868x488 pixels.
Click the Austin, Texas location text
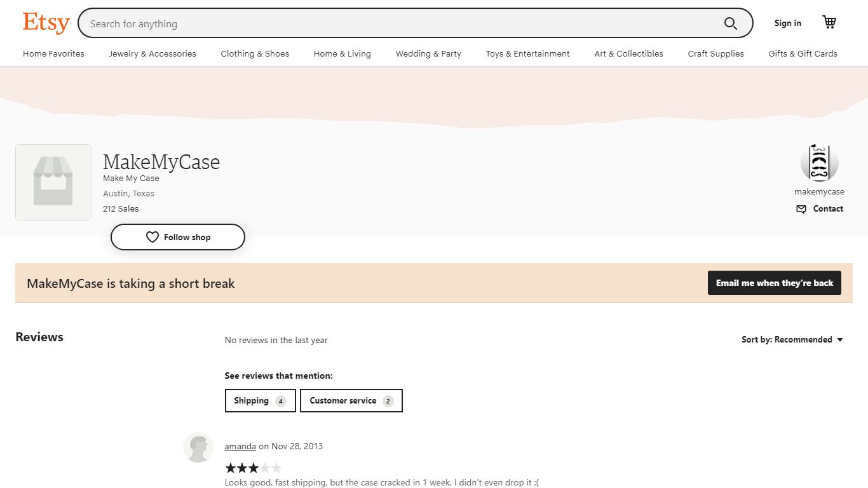128,193
